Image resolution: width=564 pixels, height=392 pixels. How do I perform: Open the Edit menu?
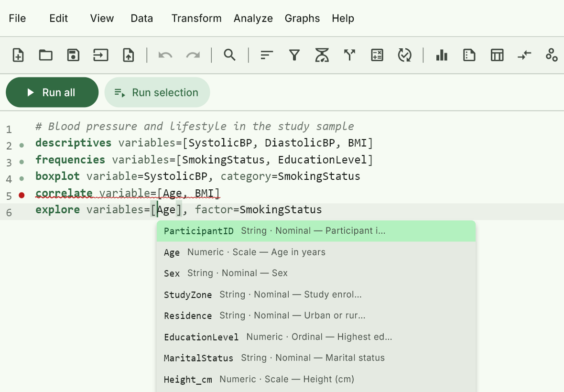(x=59, y=18)
